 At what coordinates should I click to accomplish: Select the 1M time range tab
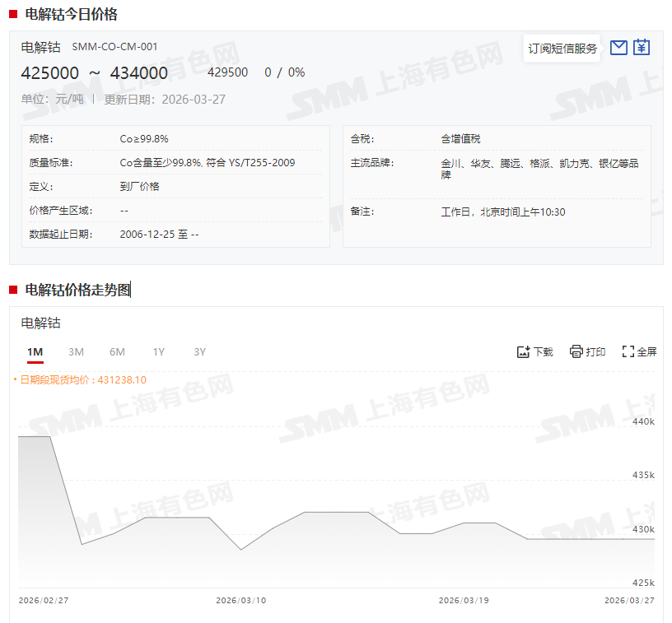[x=35, y=352]
